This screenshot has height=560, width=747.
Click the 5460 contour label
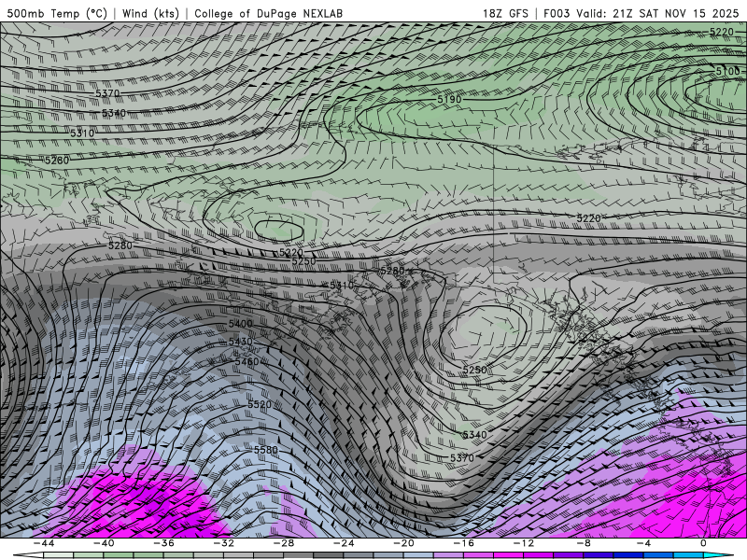[x=247, y=362]
